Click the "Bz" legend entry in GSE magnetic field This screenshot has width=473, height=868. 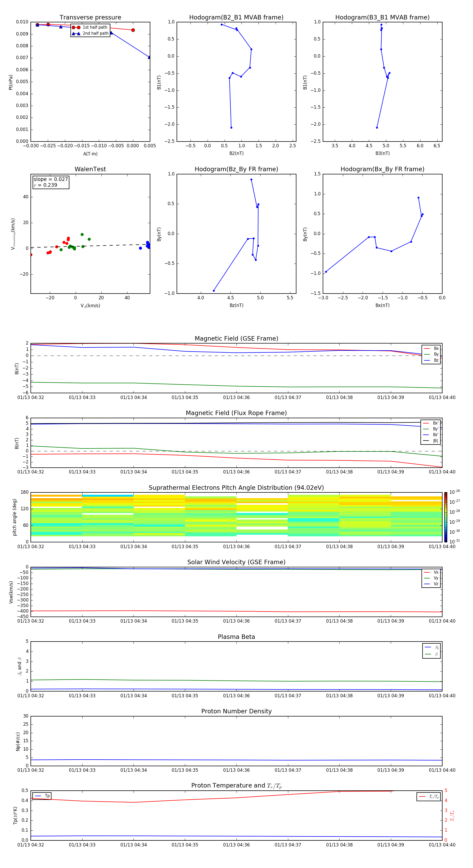[x=431, y=361]
